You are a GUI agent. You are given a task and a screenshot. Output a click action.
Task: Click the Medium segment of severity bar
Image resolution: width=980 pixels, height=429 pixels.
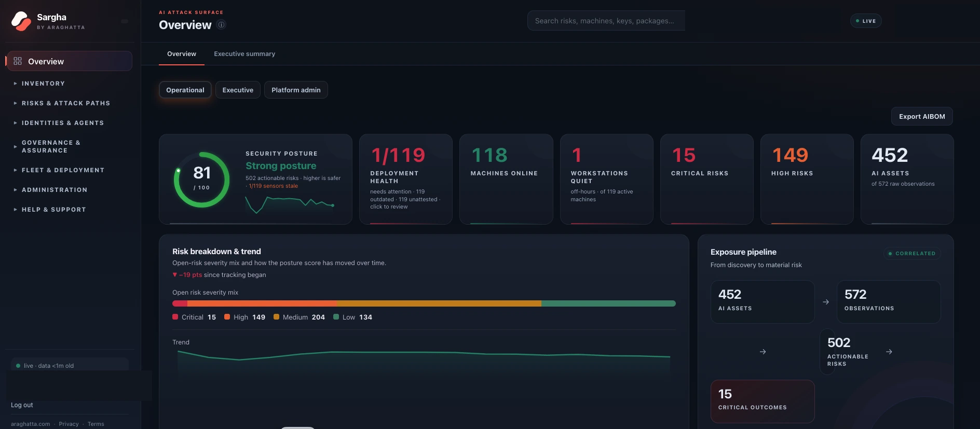point(439,303)
